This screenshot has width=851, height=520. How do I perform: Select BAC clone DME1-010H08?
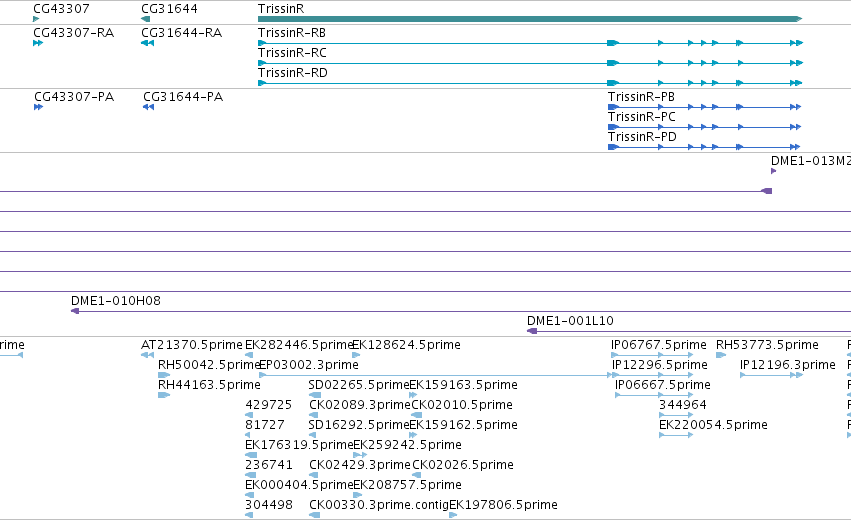[116, 301]
